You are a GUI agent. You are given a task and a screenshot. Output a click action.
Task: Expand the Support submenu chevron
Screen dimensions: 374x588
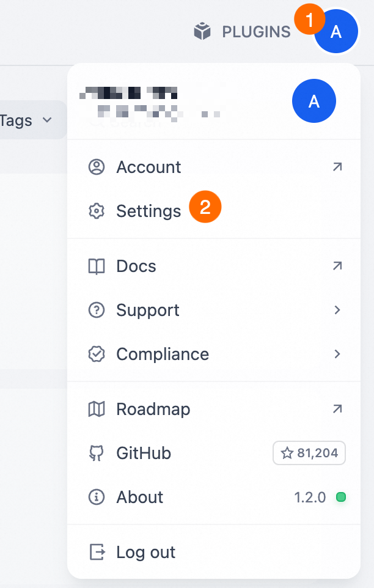[x=337, y=310]
